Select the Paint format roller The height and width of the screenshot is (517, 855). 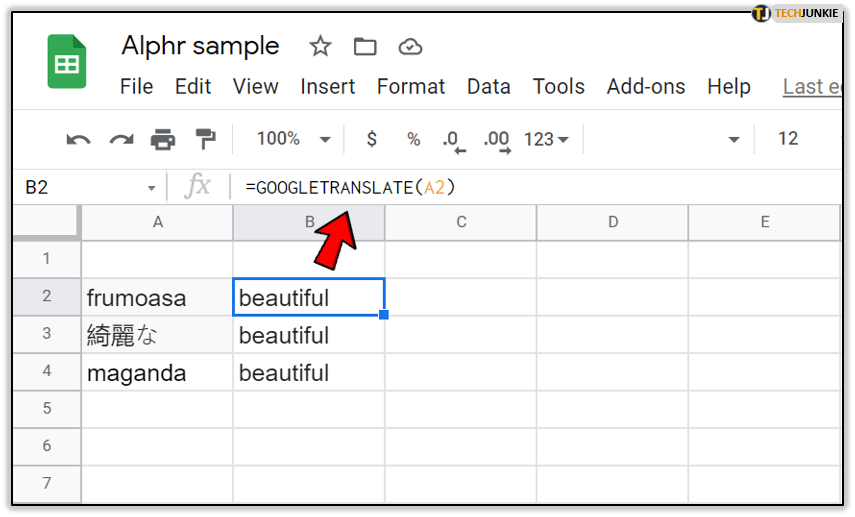pyautogui.click(x=205, y=139)
